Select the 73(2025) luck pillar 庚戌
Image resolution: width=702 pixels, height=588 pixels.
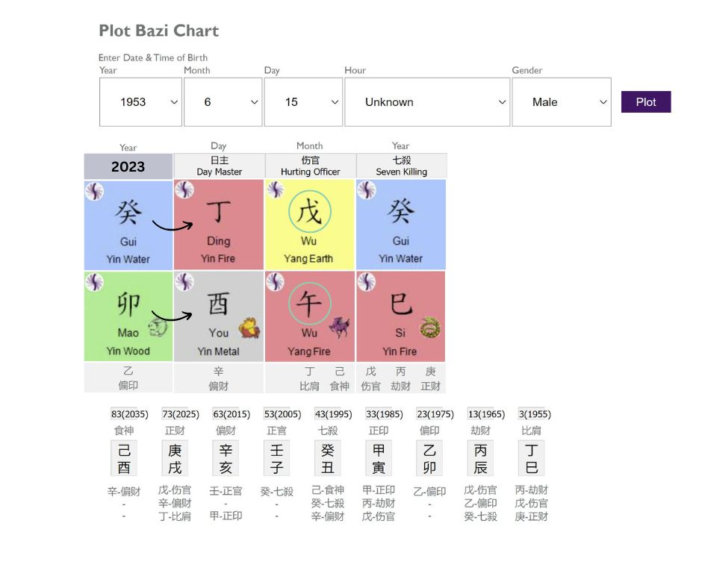coord(175,458)
